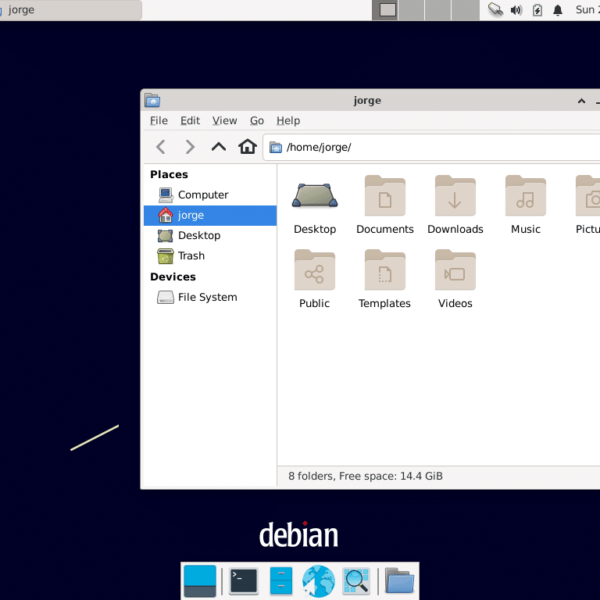Viewport: 600px width, 600px height.
Task: Select File System under Devices
Action: (x=210, y=297)
